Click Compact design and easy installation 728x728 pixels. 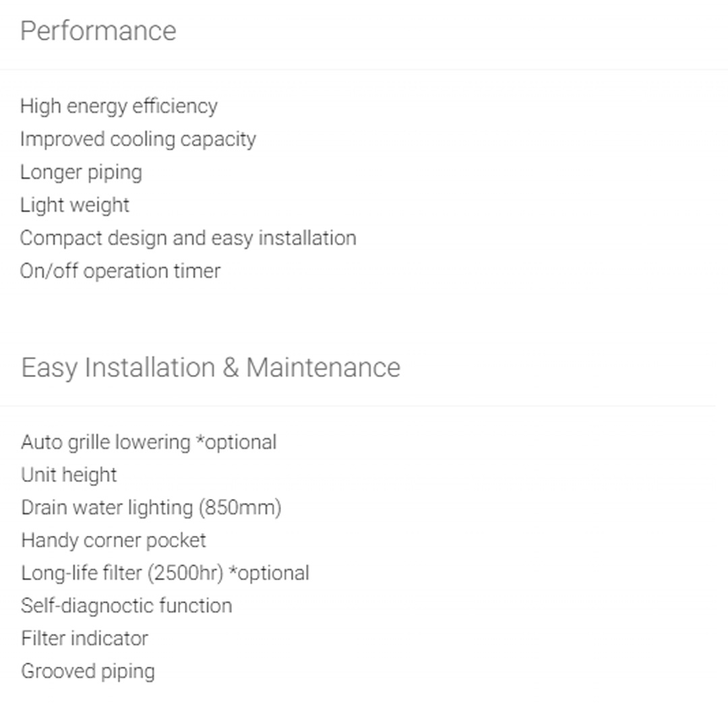pos(188,238)
